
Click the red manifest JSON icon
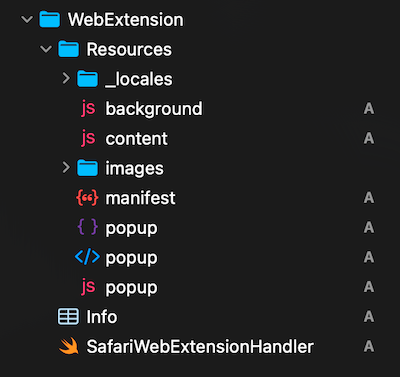[x=87, y=198]
